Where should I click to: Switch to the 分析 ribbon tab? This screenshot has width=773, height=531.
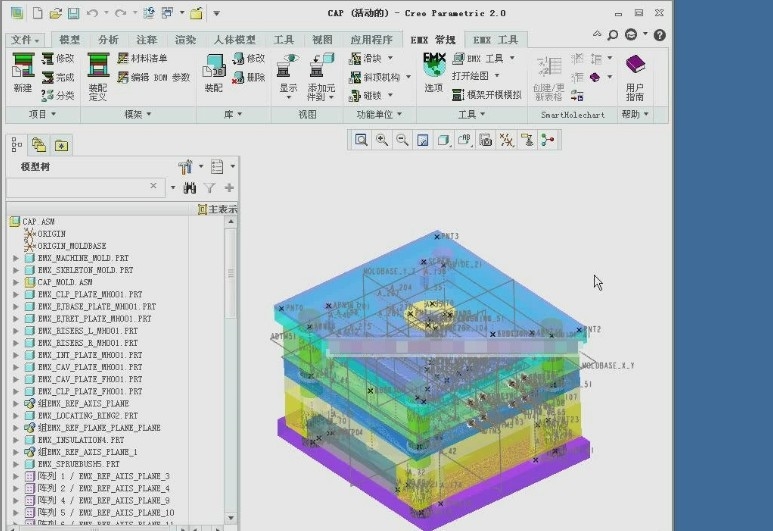click(108, 39)
